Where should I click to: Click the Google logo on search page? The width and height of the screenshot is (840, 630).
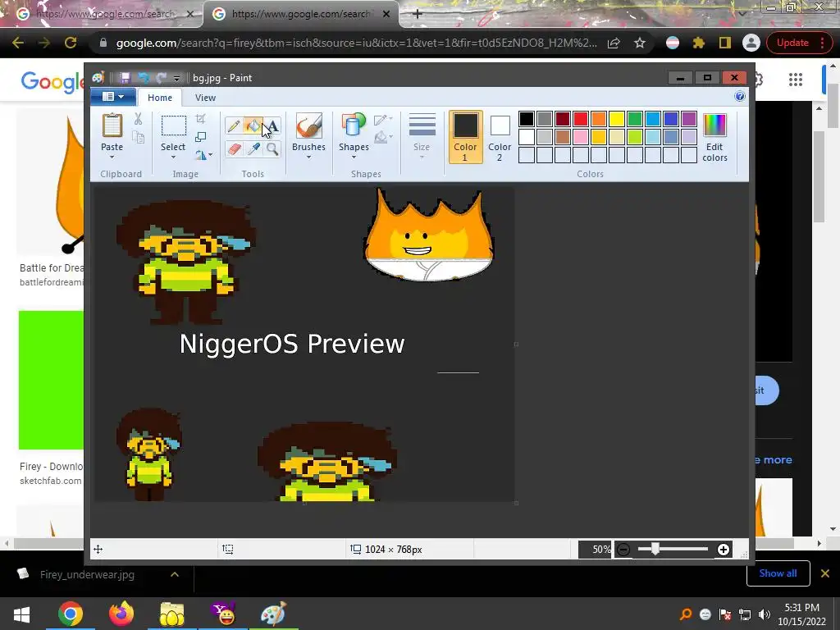point(52,82)
